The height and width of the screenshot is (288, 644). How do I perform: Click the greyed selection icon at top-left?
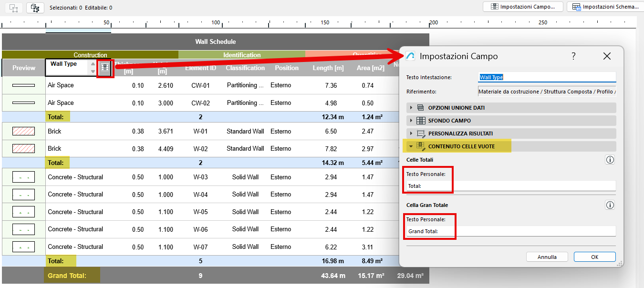13,8
